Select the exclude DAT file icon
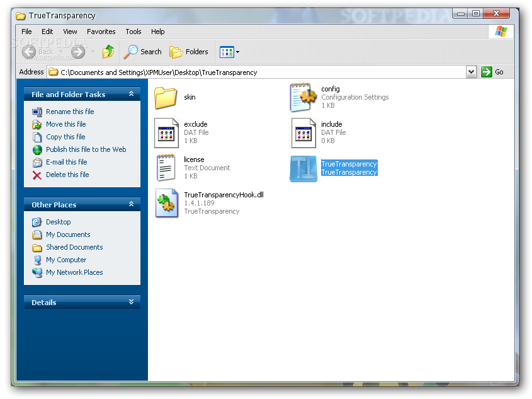This screenshot has height=399, width=532. point(166,133)
